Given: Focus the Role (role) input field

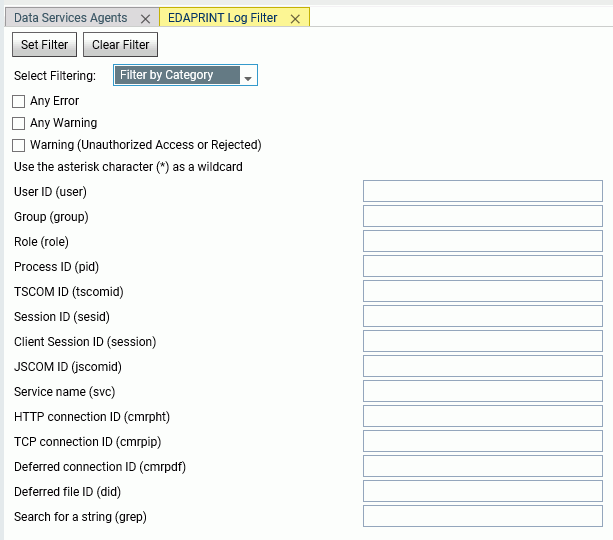Looking at the screenshot, I should 483,241.
